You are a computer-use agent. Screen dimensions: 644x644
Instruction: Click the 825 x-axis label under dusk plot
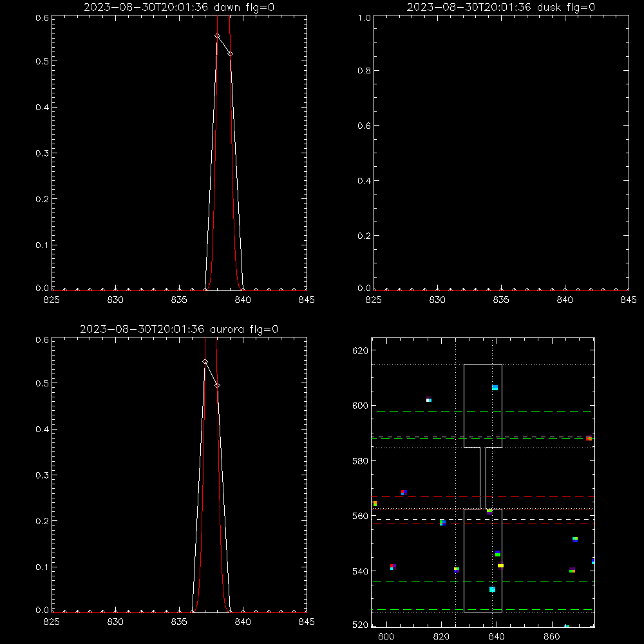click(x=374, y=299)
